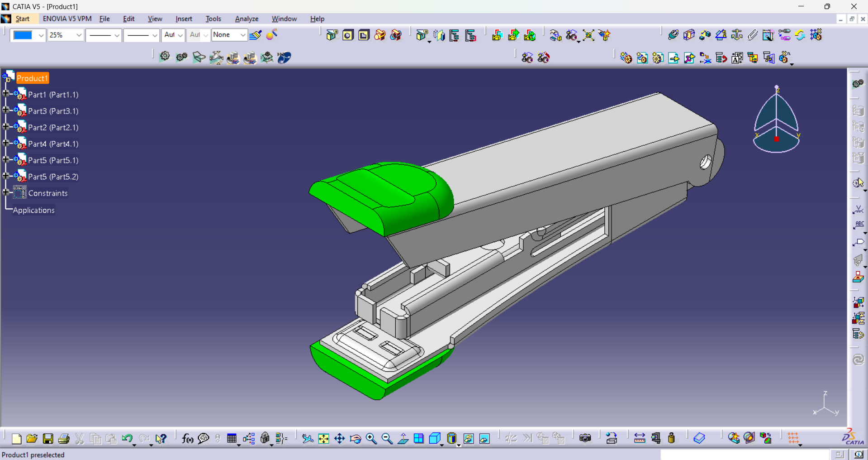The height and width of the screenshot is (460, 868).
Task: Click the Measure Between icon
Action: [x=639, y=438]
